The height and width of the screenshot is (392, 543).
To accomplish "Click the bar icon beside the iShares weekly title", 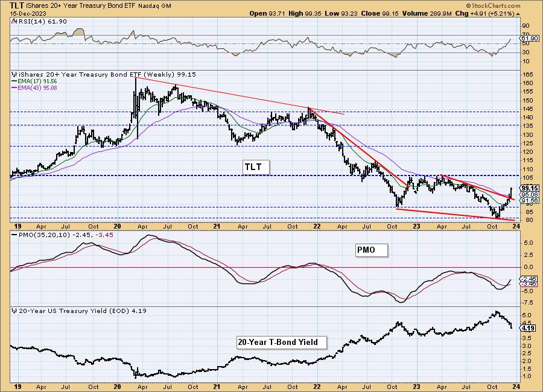I will 14,74.
